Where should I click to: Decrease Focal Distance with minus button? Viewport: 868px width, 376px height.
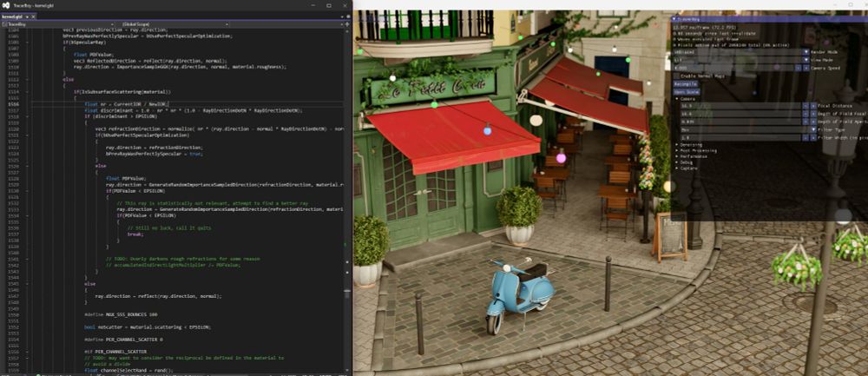pyautogui.click(x=805, y=106)
